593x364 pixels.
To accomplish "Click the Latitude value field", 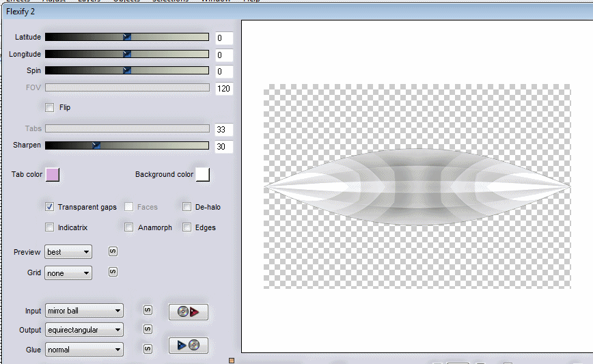I will tap(224, 38).
